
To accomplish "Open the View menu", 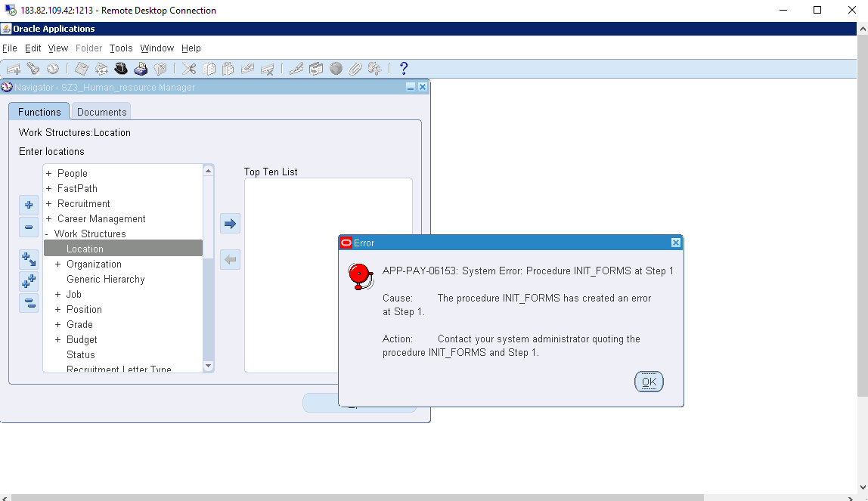I will [57, 48].
